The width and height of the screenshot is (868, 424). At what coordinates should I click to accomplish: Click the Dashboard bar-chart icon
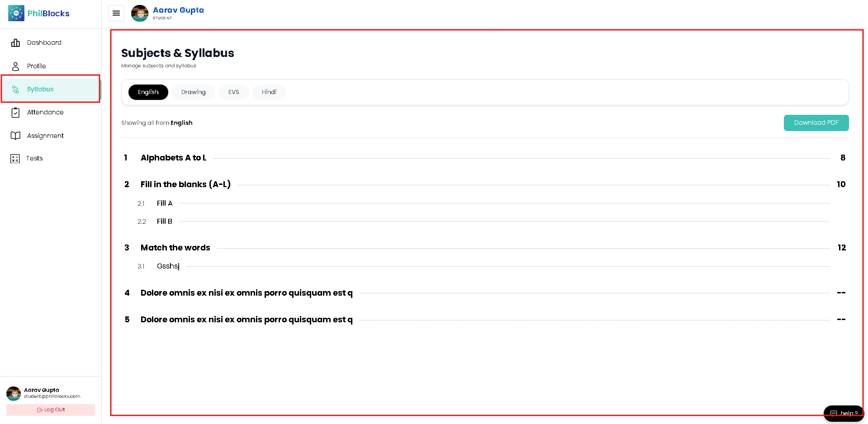15,42
